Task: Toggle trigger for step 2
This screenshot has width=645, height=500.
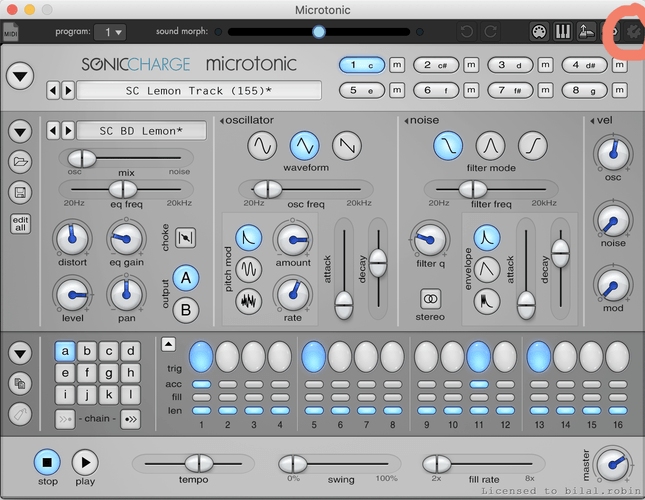Action: tap(227, 357)
